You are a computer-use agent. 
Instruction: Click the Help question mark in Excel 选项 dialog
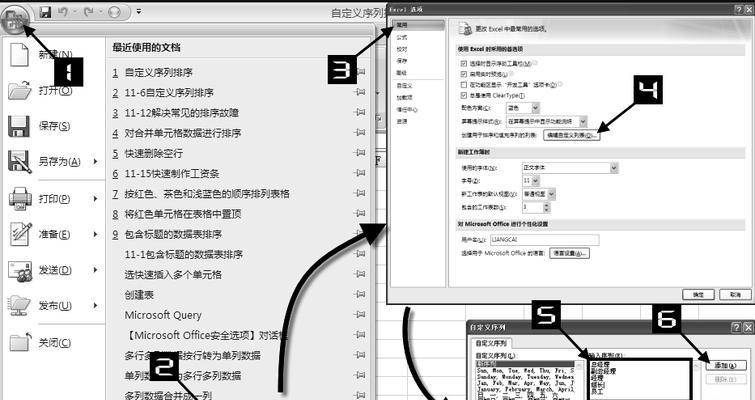click(739, 9)
